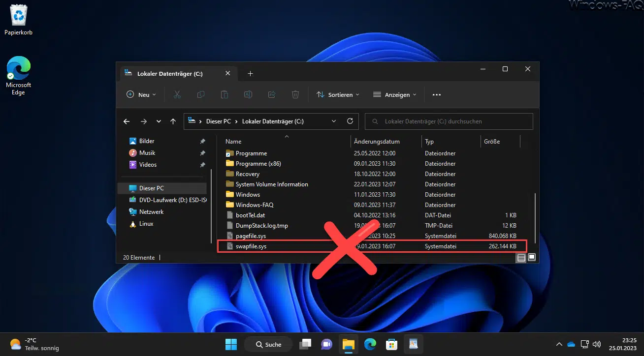
Task: Click the Rename icon in toolbar
Action: (248, 94)
